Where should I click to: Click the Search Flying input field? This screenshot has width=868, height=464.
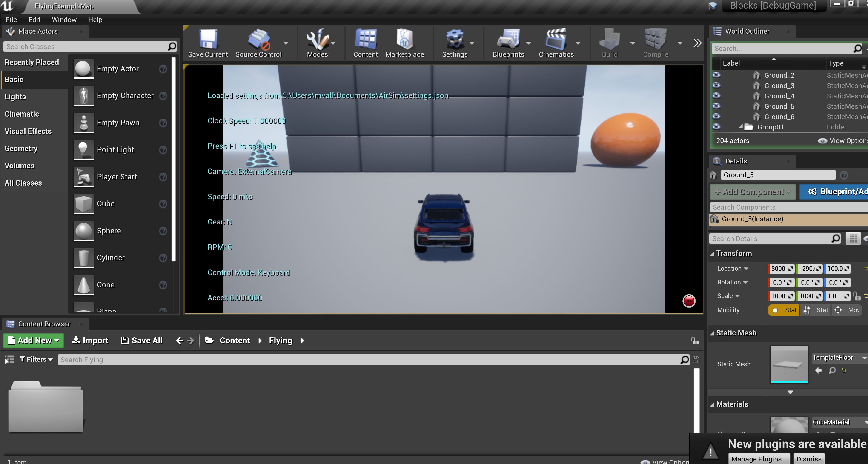click(202, 360)
